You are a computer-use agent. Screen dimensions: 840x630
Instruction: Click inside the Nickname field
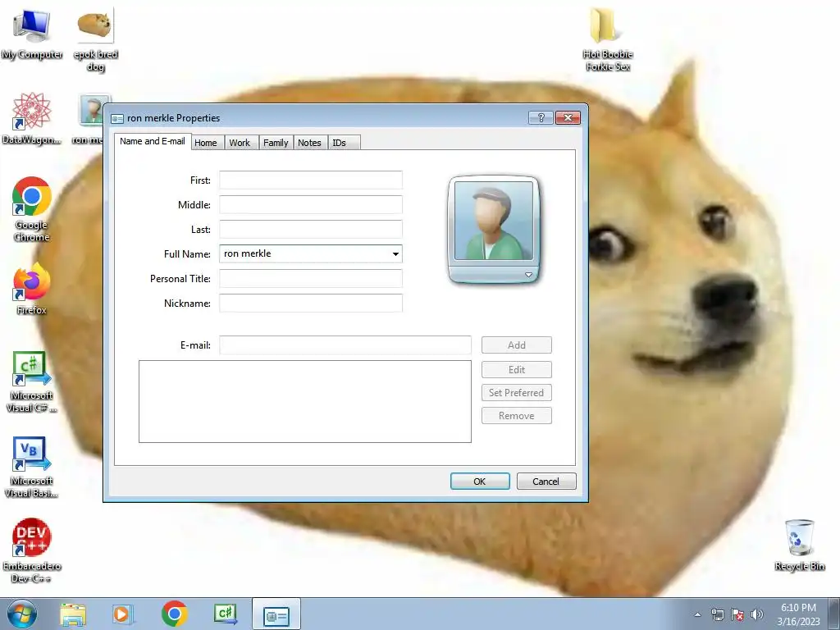pos(311,304)
